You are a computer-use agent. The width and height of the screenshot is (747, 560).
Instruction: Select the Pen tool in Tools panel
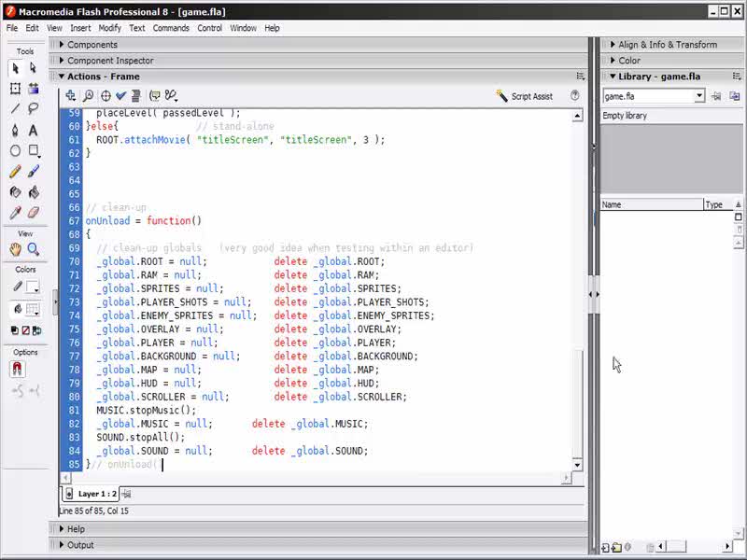coord(16,131)
